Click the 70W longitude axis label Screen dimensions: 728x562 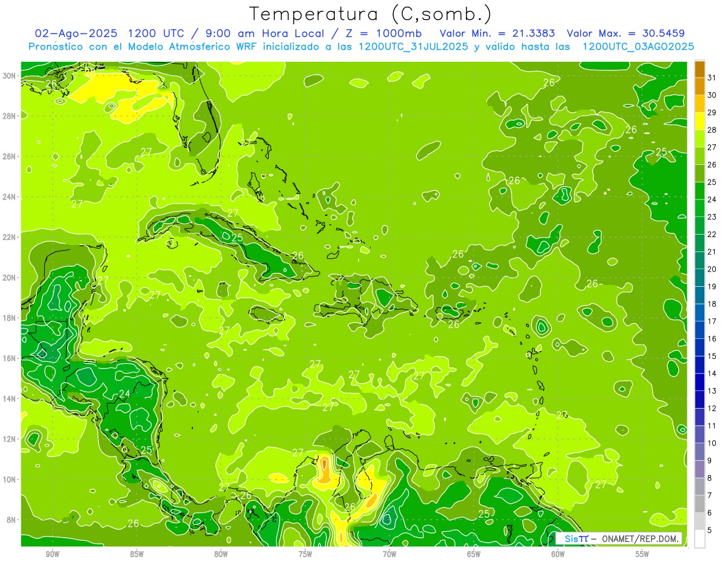[389, 555]
